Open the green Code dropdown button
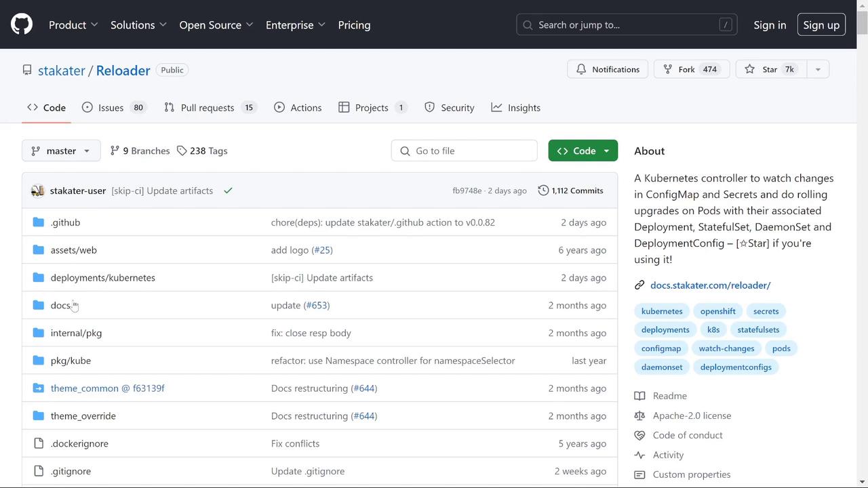Viewport: 868px width, 488px height. 583,150
